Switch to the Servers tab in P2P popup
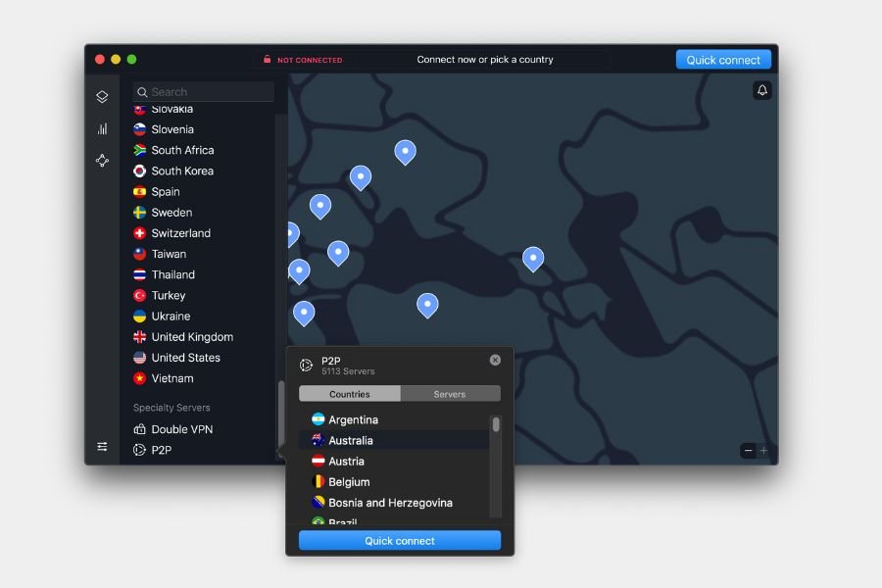Viewport: 882px width, 588px height. tap(450, 394)
